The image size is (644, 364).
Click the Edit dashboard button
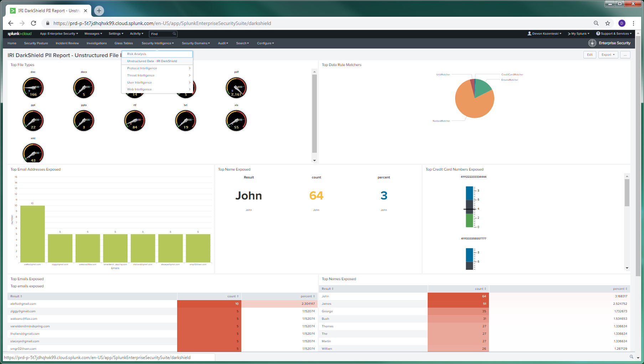click(590, 55)
